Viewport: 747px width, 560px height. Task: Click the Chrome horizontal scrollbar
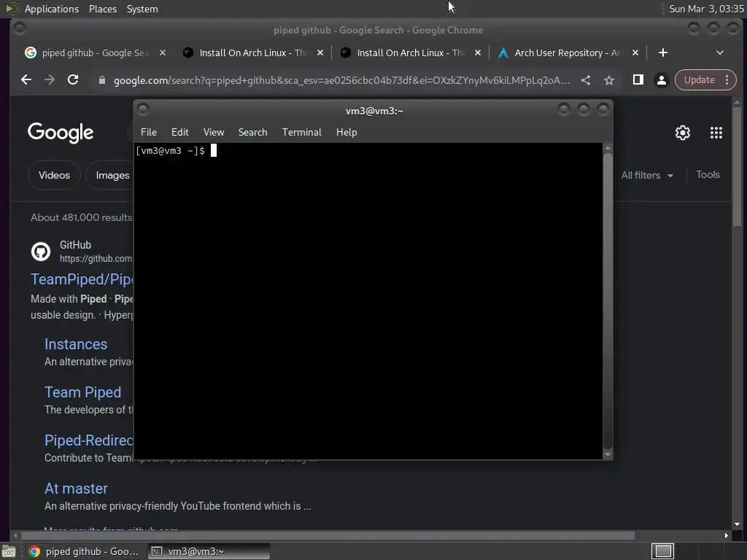[x=326, y=536]
